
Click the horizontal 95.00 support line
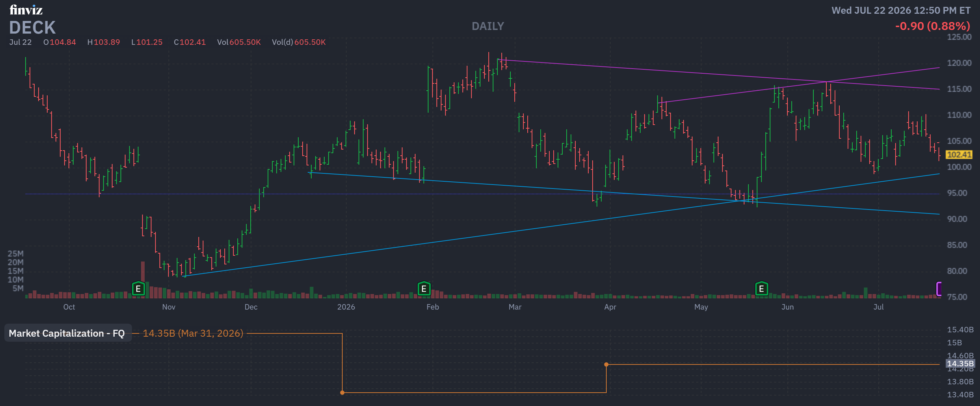482,194
